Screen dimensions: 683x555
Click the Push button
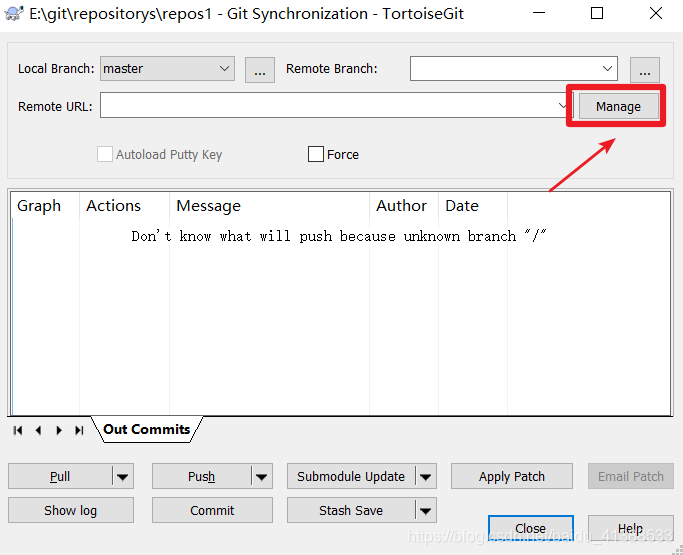tap(201, 477)
